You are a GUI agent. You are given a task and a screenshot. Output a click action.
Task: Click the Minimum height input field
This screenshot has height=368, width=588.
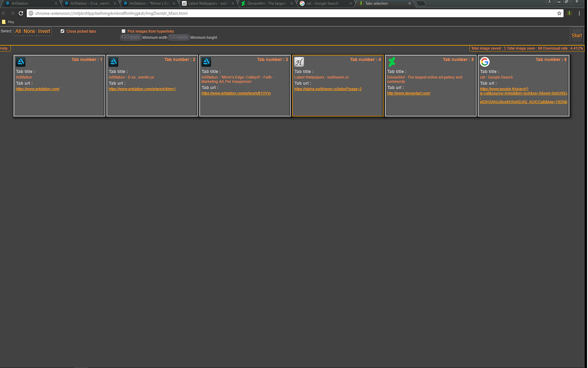(x=179, y=37)
